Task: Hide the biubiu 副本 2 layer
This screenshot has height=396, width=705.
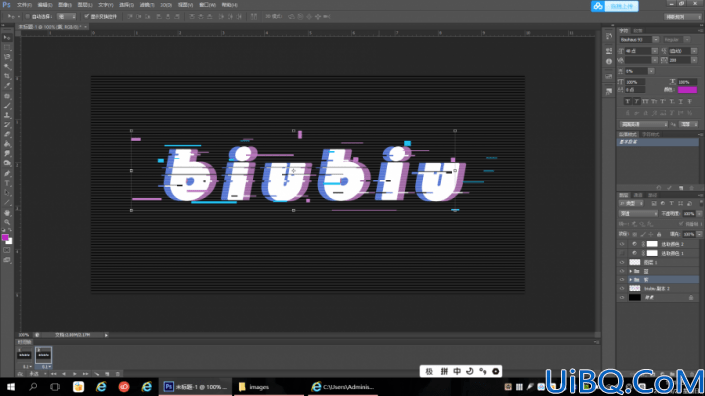Action: click(x=622, y=289)
